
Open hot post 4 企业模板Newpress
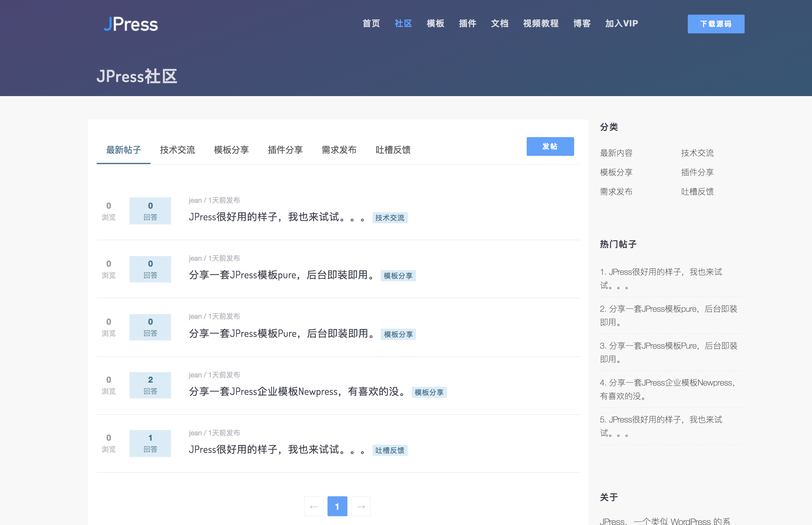pyautogui.click(x=668, y=389)
